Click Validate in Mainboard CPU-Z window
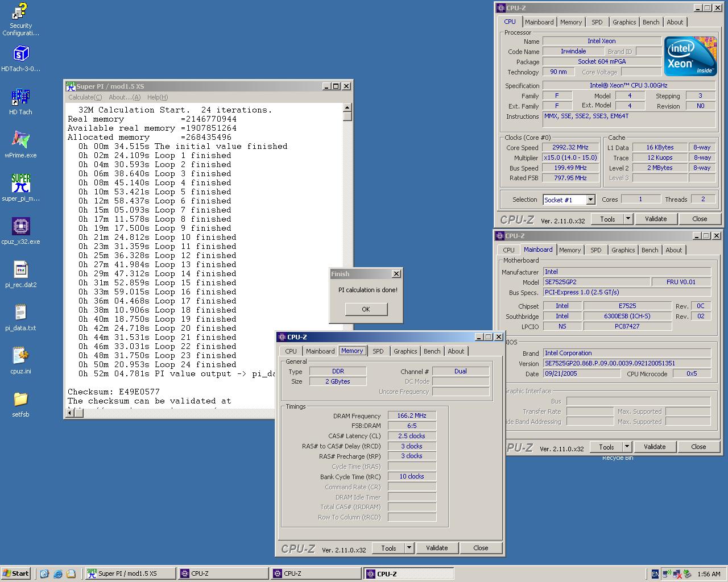The image size is (728, 582). 655,447
